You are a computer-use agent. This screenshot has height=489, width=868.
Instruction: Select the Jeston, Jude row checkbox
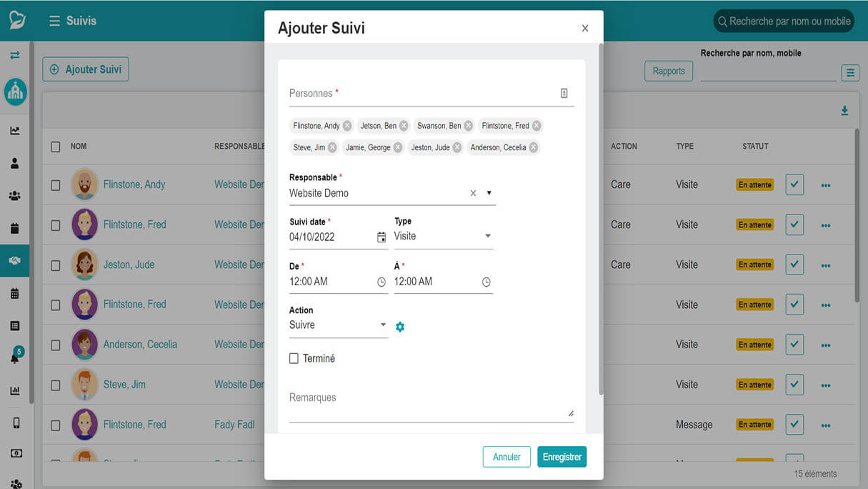[56, 265]
